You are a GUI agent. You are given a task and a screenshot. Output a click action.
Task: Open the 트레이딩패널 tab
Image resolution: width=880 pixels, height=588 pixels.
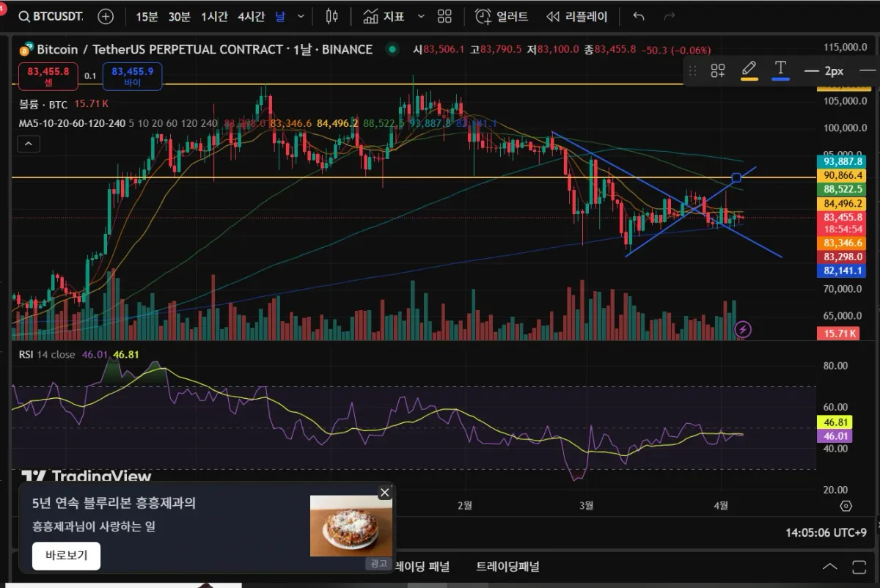tap(507, 566)
